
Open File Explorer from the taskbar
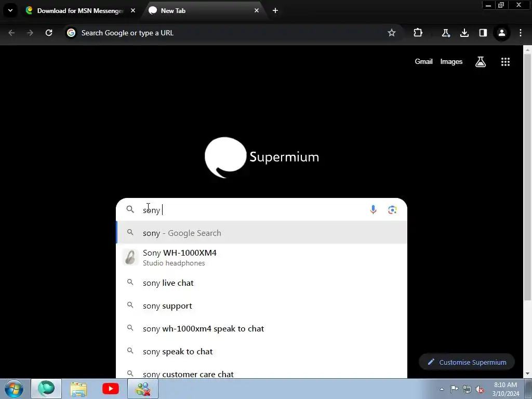tap(78, 389)
